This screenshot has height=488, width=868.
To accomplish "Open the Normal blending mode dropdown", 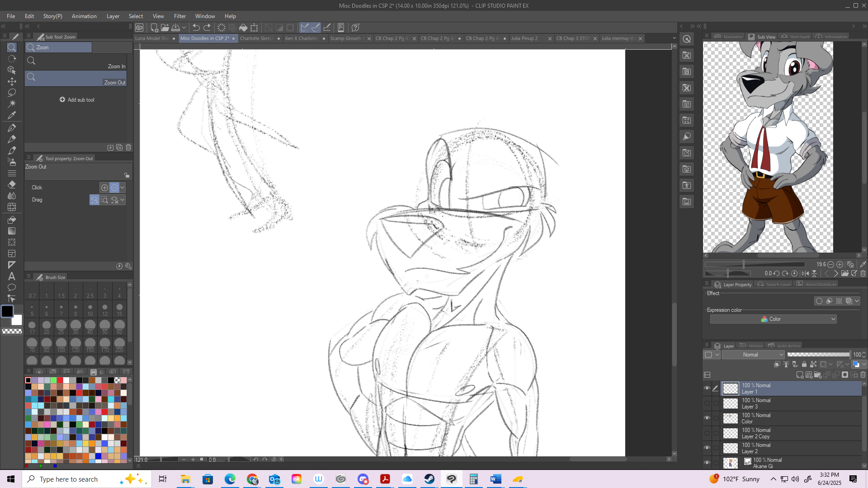I will (x=753, y=355).
